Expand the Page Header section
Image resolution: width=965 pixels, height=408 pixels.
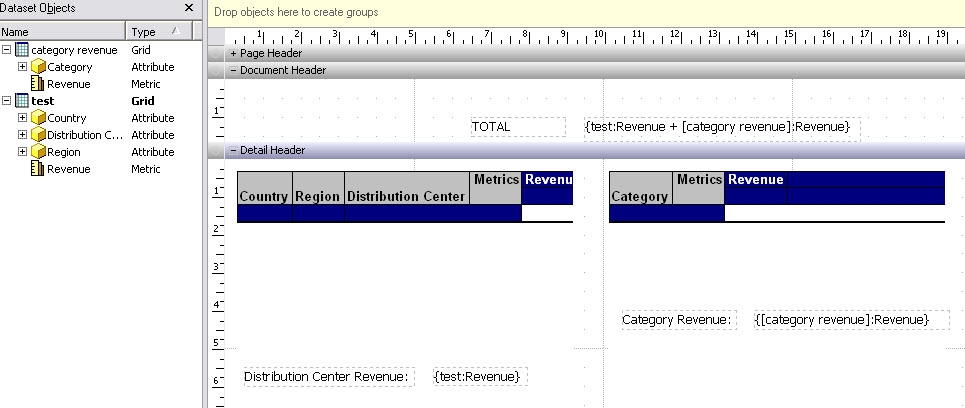(x=234, y=53)
